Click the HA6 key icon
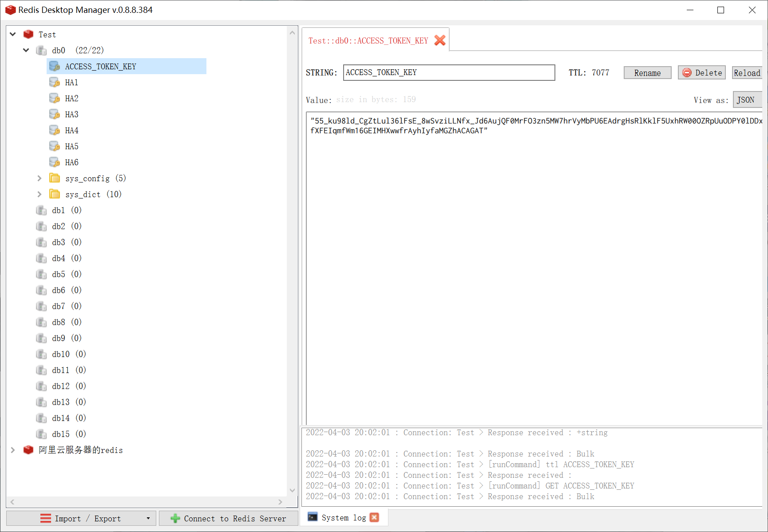This screenshot has width=768, height=532. pyautogui.click(x=55, y=162)
